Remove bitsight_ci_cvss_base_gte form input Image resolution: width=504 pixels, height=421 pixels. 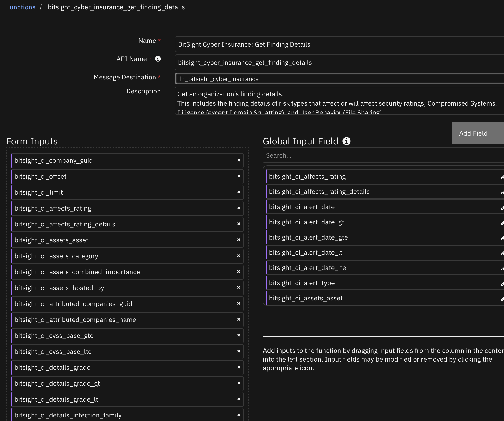tap(239, 335)
